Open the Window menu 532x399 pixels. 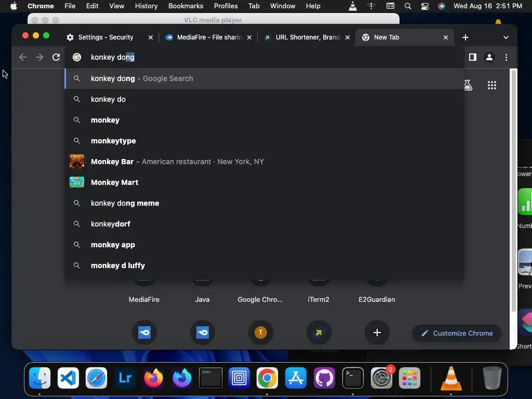(x=283, y=6)
